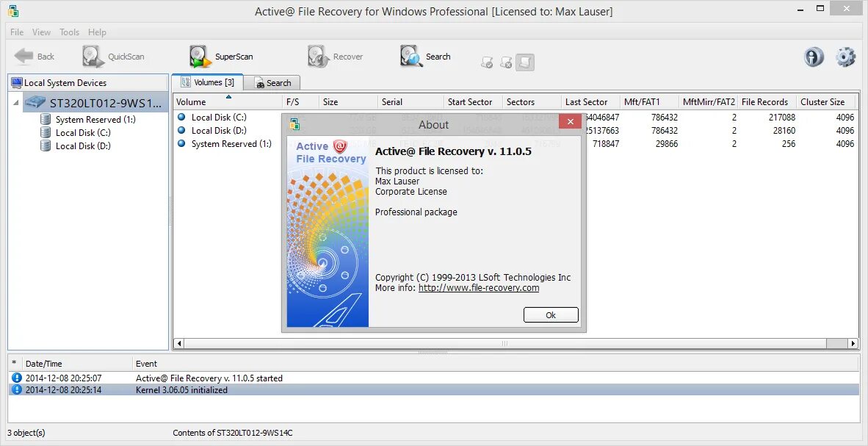The height and width of the screenshot is (446, 868).
Task: Sort by the Serial column header
Action: tap(411, 102)
